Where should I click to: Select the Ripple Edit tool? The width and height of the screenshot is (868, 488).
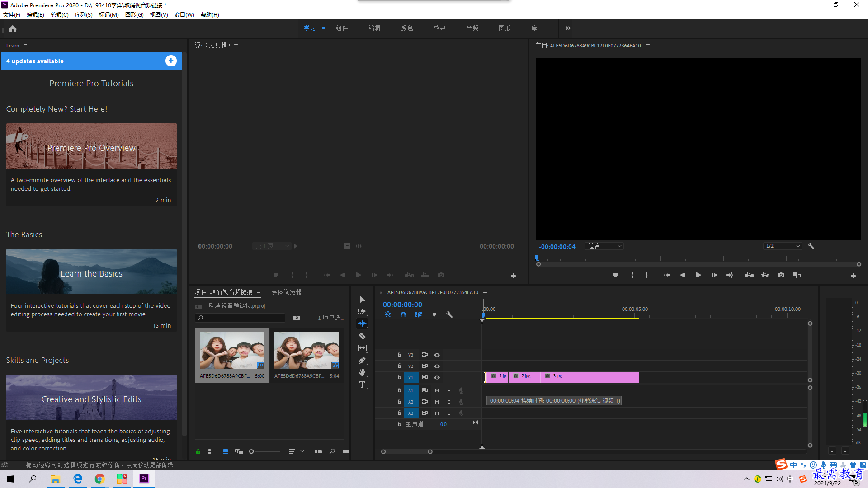pos(362,324)
